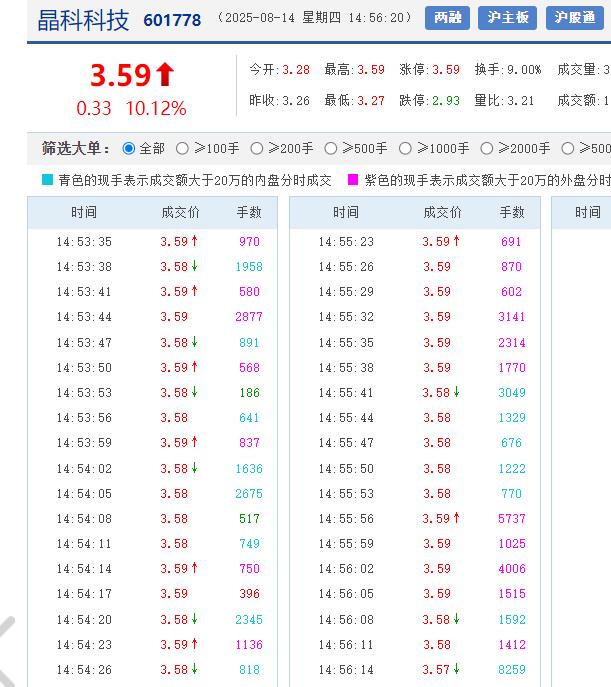Image resolution: width=611 pixels, height=687 pixels.
Task: Click the 两融 tag button
Action: [x=447, y=18]
